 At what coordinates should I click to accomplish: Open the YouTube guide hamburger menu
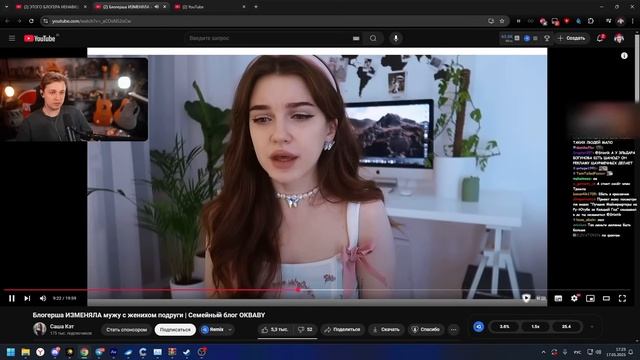click(12, 38)
